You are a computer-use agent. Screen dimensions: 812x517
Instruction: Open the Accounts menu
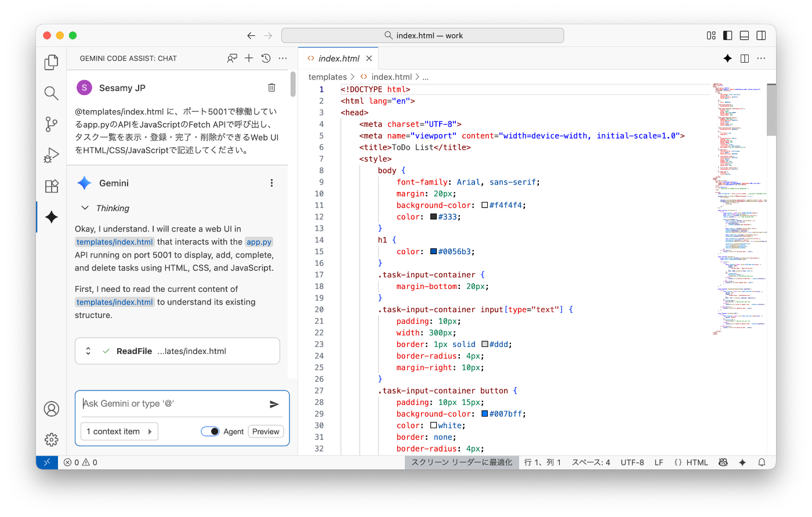51,408
